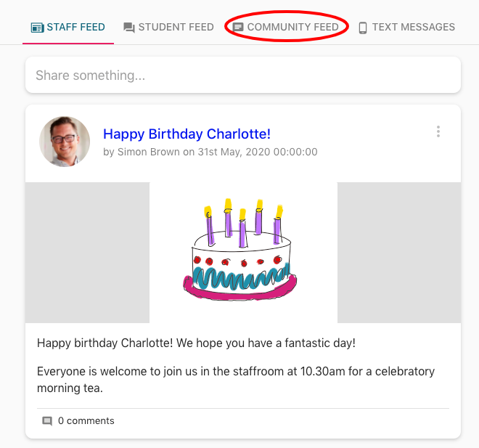
Task: Open the Student Feed tab
Action: [176, 27]
